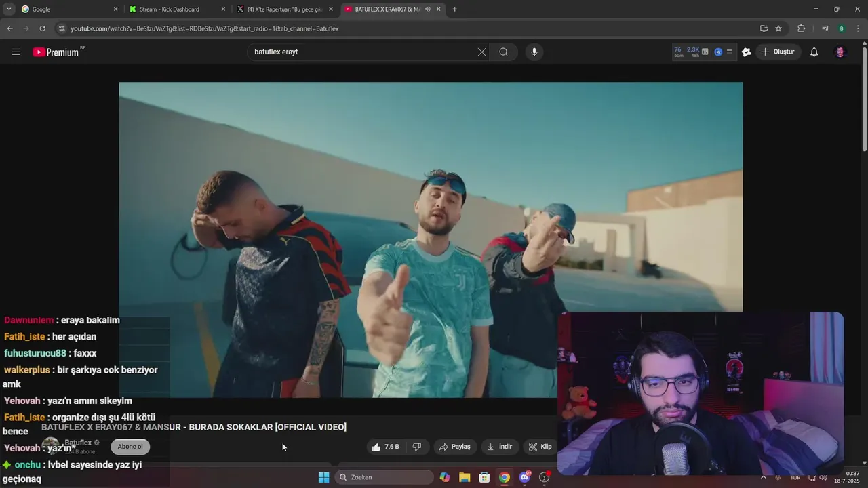Viewport: 868px width, 488px height.
Task: Open Chrome media controls icon
Action: pyautogui.click(x=825, y=28)
